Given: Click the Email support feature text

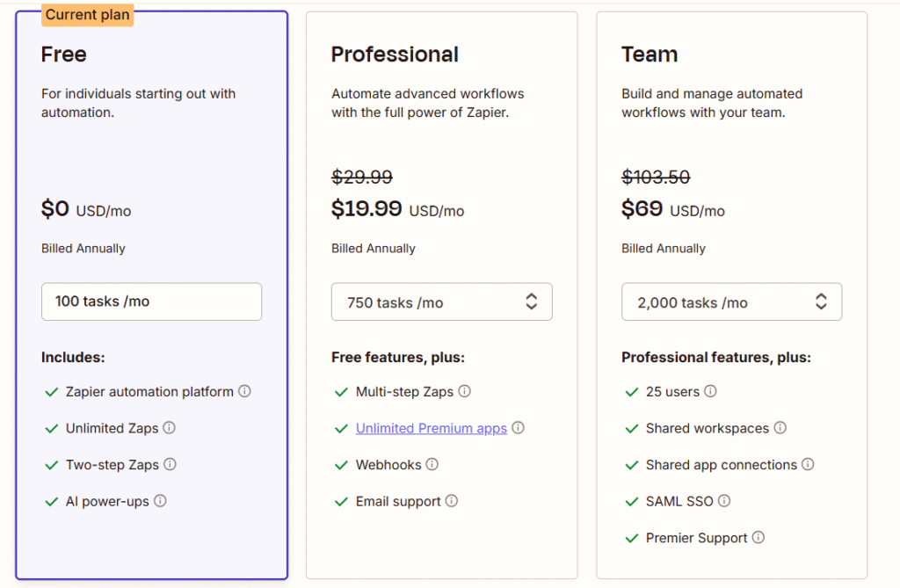Looking at the screenshot, I should pyautogui.click(x=398, y=501).
